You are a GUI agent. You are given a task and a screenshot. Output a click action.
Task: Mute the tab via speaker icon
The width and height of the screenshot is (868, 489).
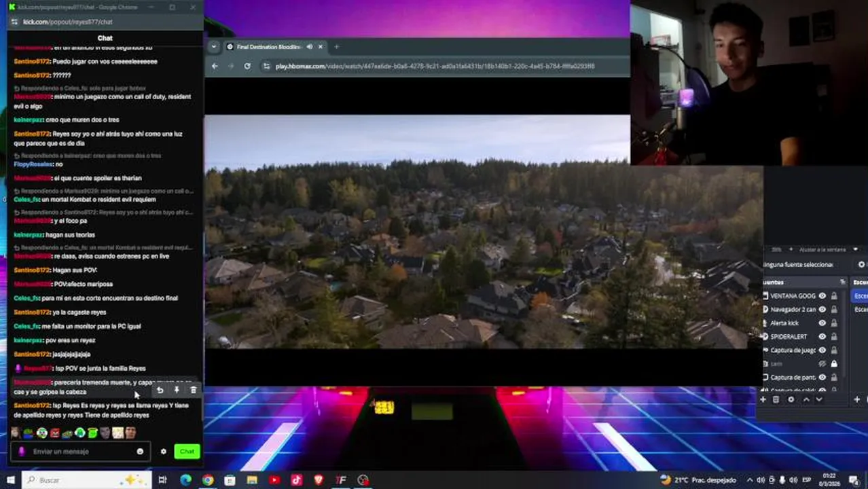[310, 47]
